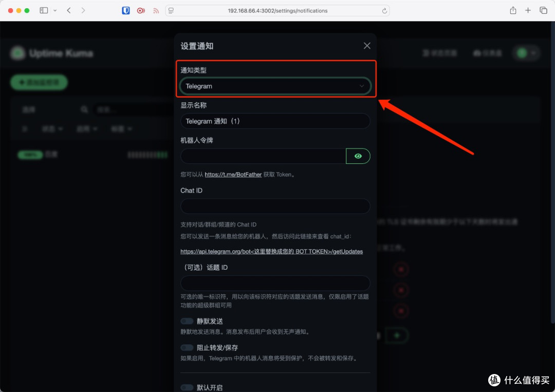Screen dimensions: 555x392
Task: Reveal the bot token with eye button
Action: [x=358, y=156]
